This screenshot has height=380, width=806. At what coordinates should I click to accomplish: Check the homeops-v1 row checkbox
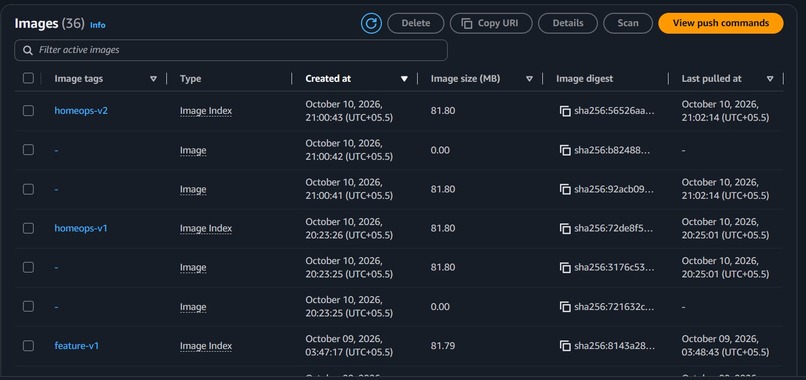[28, 228]
